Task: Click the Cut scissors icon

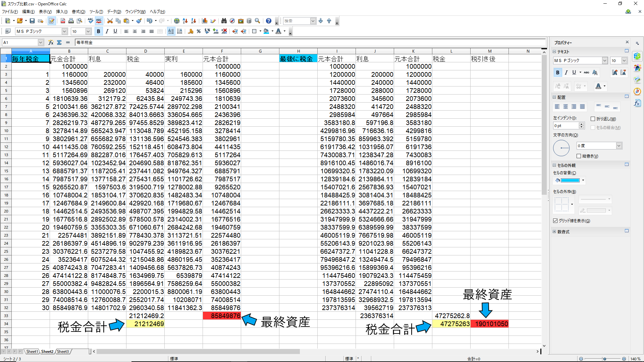Action: click(110, 21)
